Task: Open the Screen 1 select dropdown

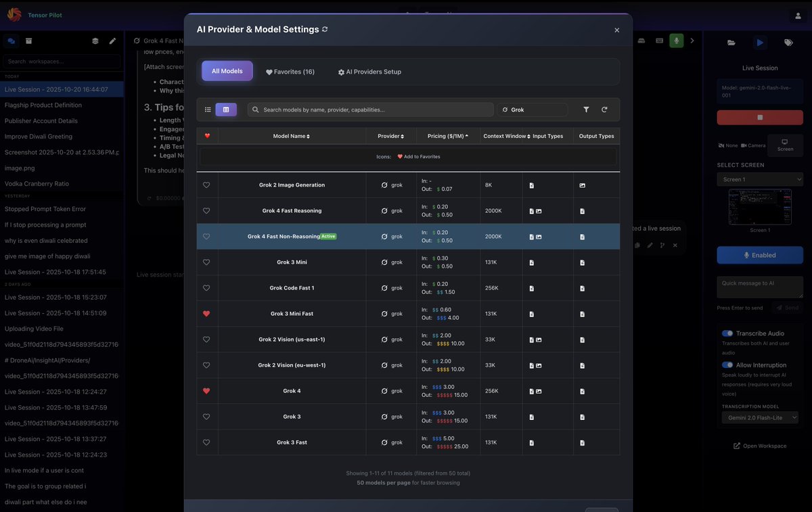Action: click(760, 179)
